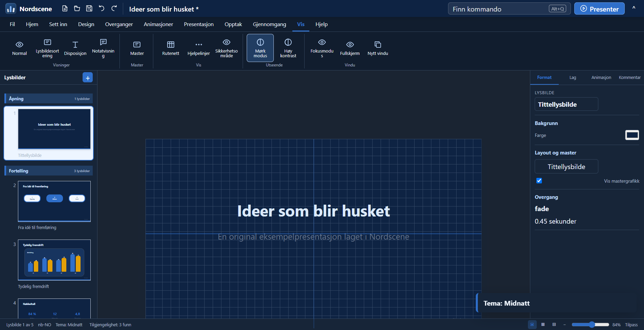The width and height of the screenshot is (644, 330).
Task: Switch to Disposisjon view
Action: [x=75, y=48]
